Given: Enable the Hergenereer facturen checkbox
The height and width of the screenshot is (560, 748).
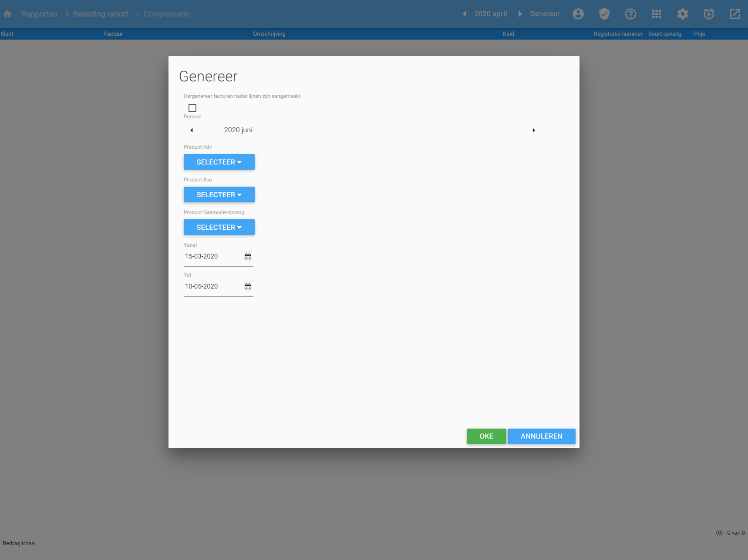Looking at the screenshot, I should point(192,108).
